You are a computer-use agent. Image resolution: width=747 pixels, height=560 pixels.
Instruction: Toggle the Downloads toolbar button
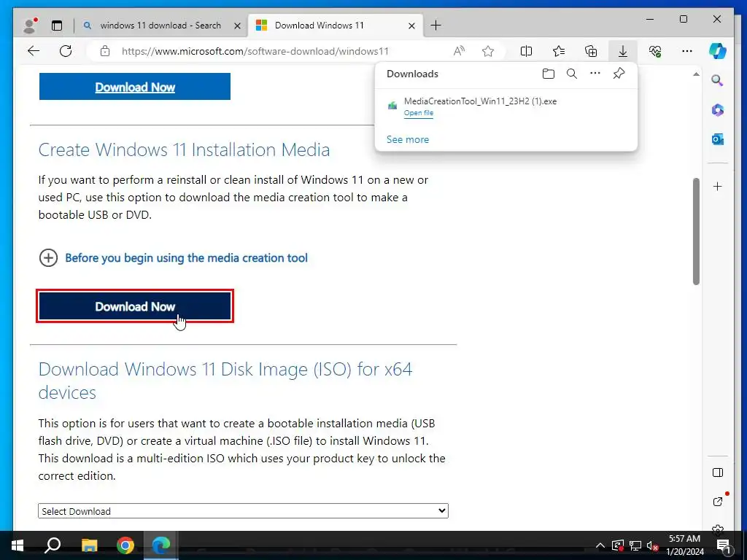pos(623,51)
